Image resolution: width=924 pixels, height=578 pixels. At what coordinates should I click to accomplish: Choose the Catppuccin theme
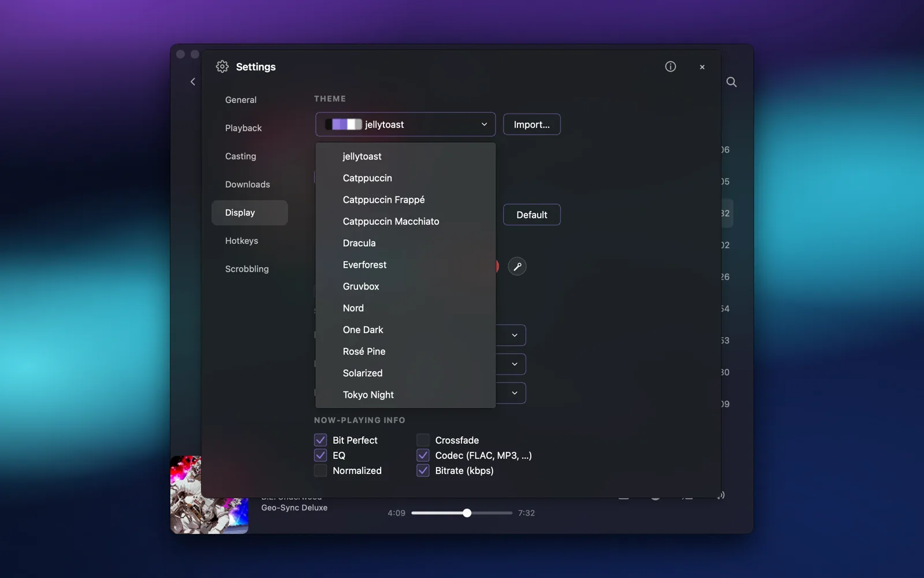point(405,178)
